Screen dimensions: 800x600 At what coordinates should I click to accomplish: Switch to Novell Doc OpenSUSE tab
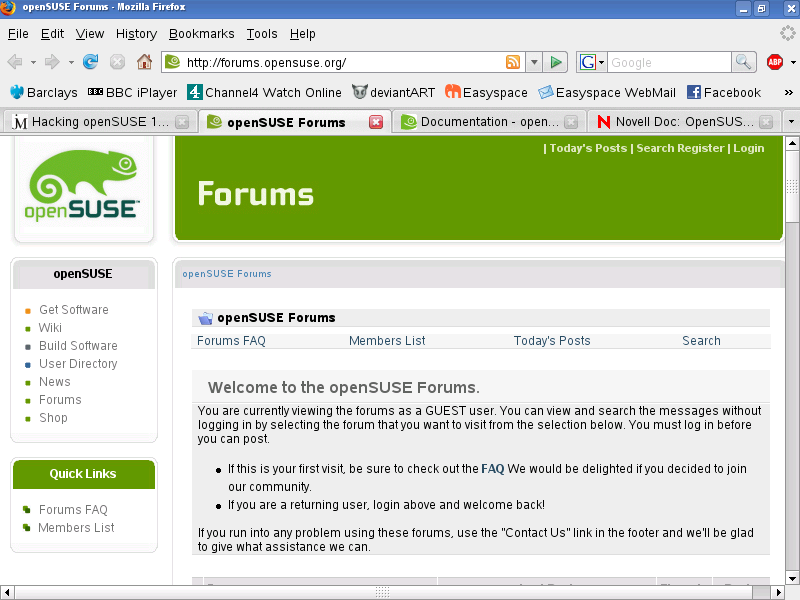tap(685, 122)
